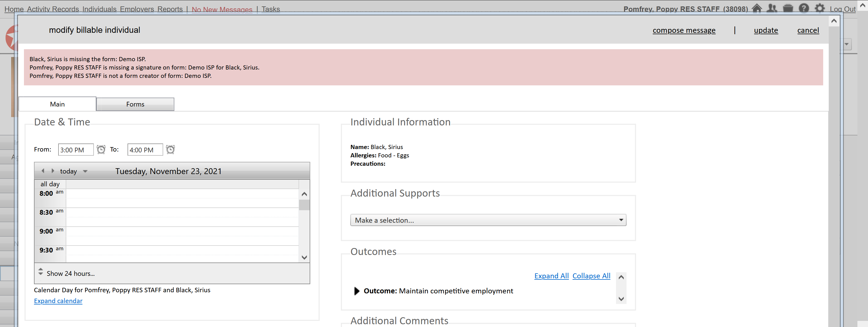Click Expand All outcomes

coord(551,276)
